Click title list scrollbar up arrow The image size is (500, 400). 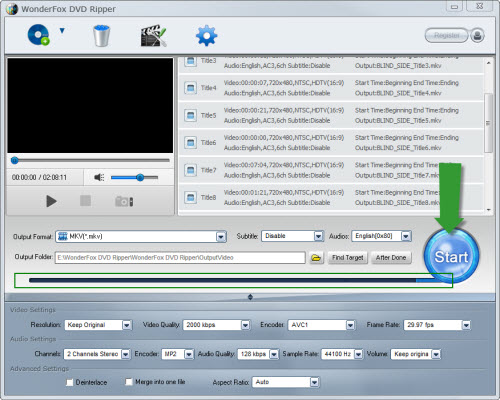point(488,63)
